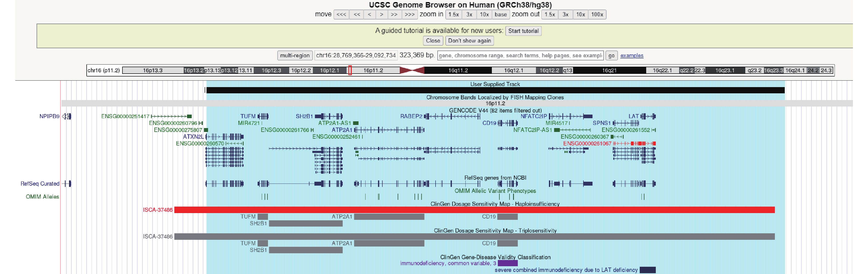Open OMIM Allelic Variant Phenotypes title
This screenshot has width=868, height=274.
click(x=495, y=191)
